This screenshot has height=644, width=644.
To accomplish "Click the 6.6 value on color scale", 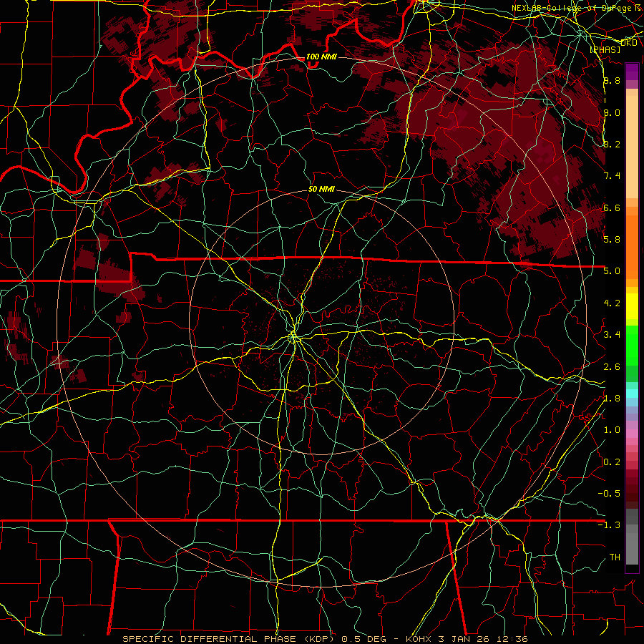I will point(612,208).
